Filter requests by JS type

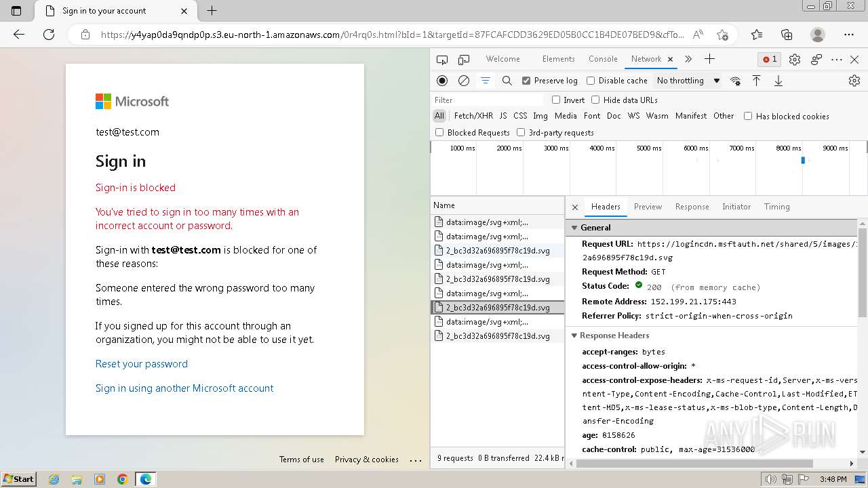tap(503, 116)
